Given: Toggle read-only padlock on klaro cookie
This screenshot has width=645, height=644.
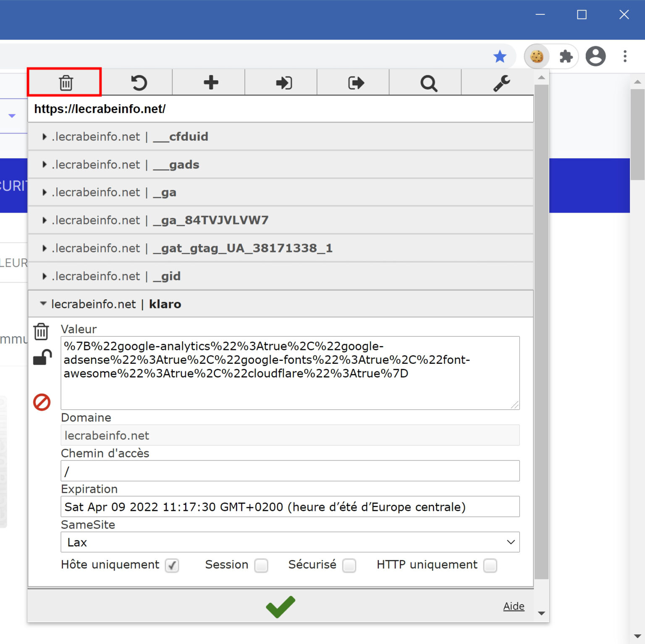Looking at the screenshot, I should click(x=42, y=357).
